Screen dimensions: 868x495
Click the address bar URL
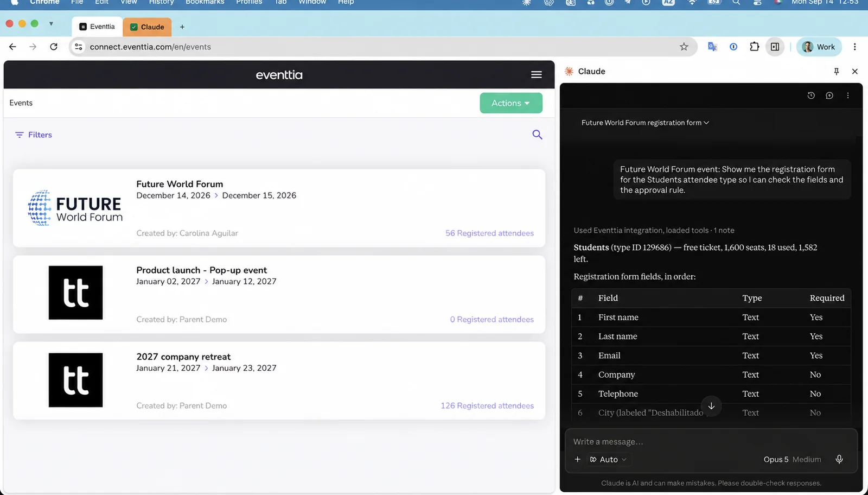click(x=150, y=47)
